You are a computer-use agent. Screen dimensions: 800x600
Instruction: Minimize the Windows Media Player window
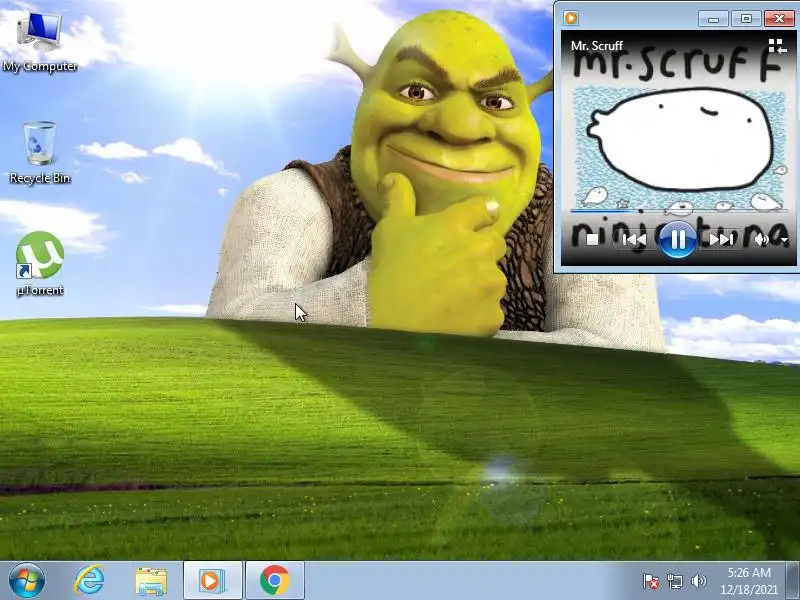coord(714,19)
